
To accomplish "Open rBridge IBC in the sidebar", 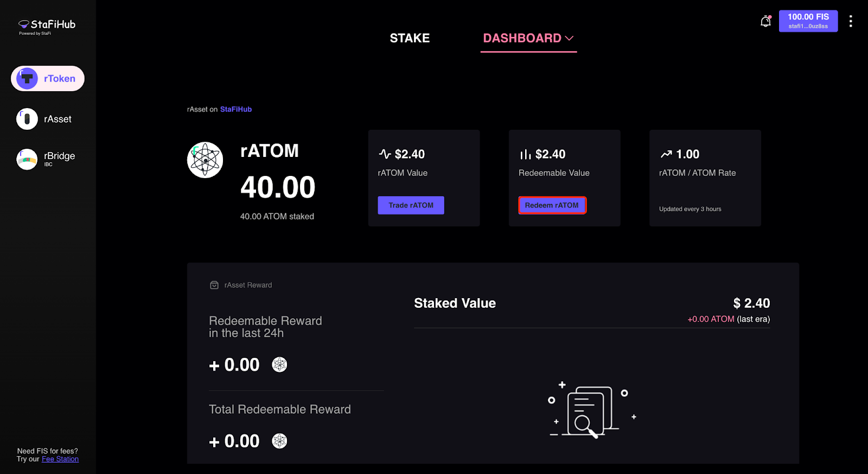I will [x=27, y=159].
